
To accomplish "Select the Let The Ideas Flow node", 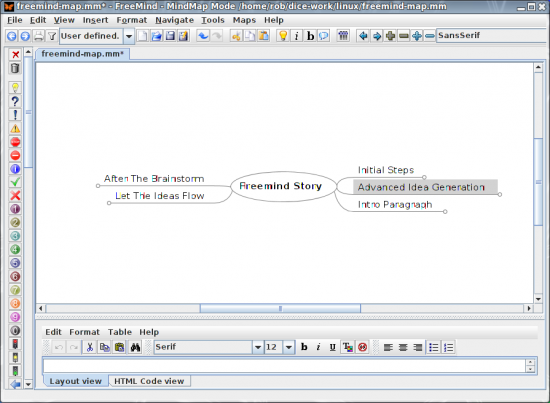I will click(160, 196).
